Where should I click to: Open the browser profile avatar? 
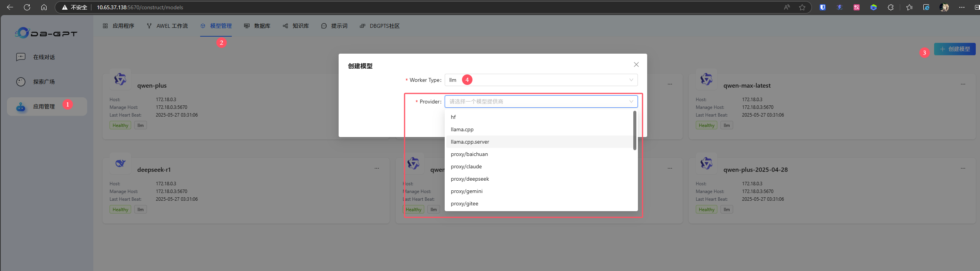tap(944, 7)
